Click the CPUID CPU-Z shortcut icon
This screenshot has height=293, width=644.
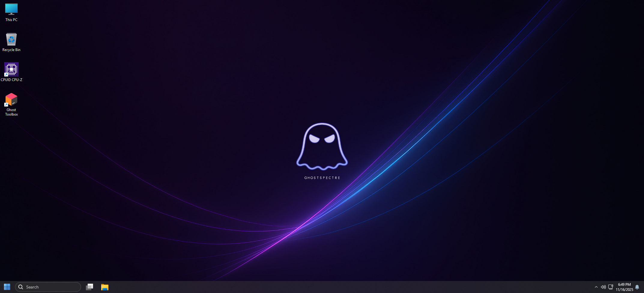pos(11,69)
